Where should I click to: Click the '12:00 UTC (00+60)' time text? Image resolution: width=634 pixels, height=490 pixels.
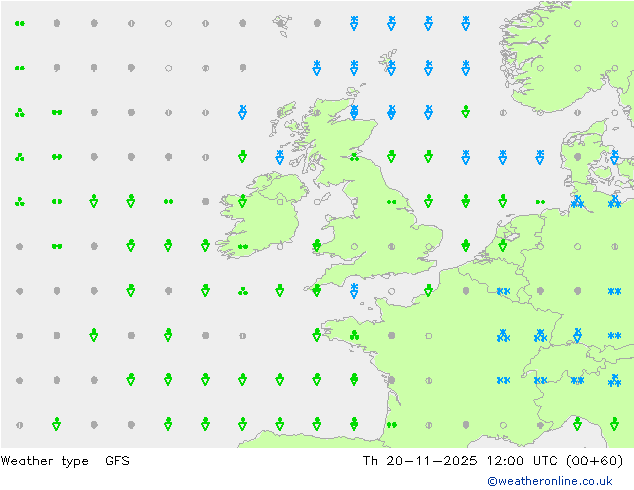(555, 460)
